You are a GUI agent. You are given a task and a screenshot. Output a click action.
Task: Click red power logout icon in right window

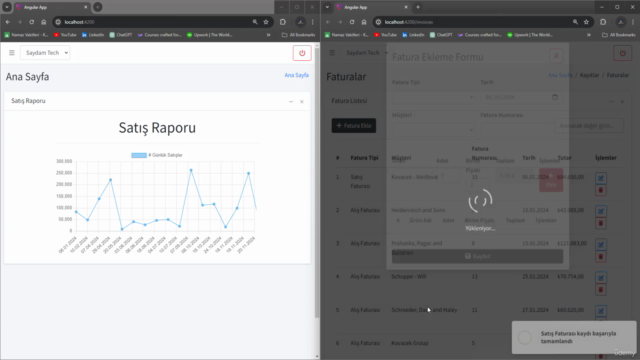[622, 53]
